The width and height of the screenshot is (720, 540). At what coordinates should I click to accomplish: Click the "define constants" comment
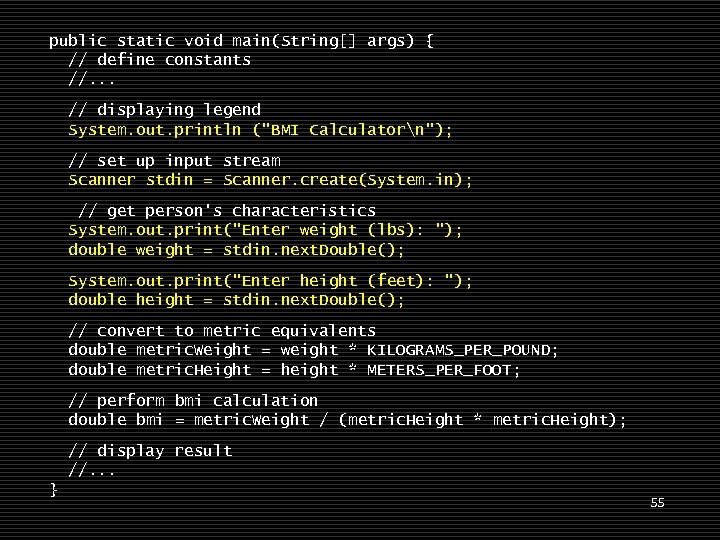tap(159, 60)
